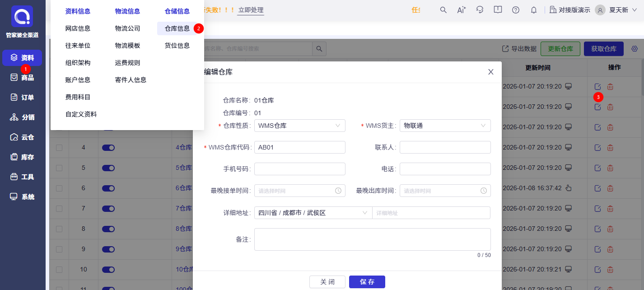Select 物流公司 menu entry

tap(128, 28)
